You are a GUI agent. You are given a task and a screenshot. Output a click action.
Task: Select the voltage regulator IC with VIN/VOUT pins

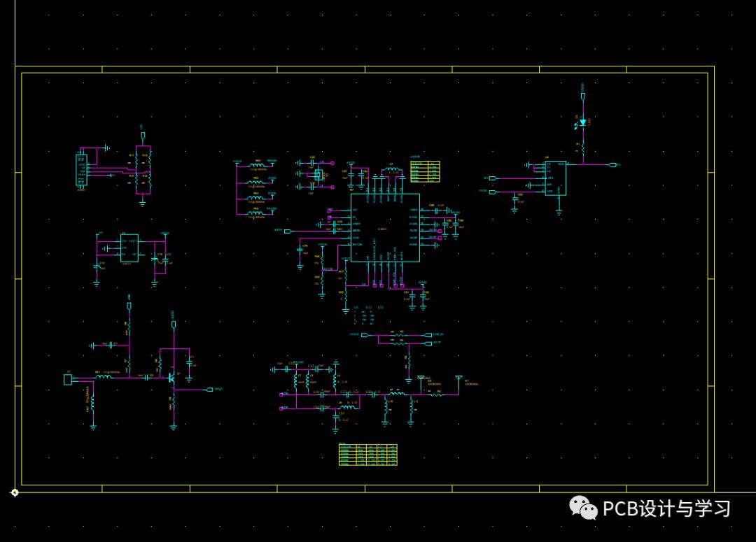(x=129, y=248)
